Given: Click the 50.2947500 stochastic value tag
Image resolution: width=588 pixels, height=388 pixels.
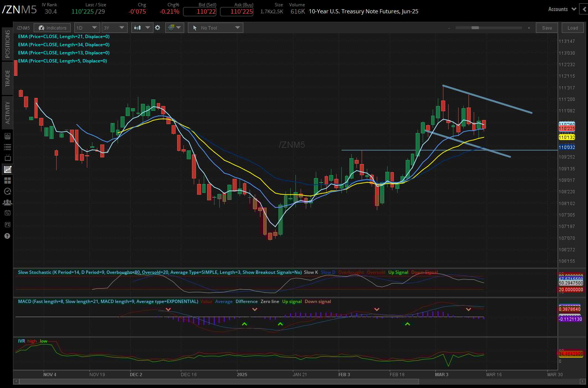Looking at the screenshot, I should pyautogui.click(x=571, y=283).
